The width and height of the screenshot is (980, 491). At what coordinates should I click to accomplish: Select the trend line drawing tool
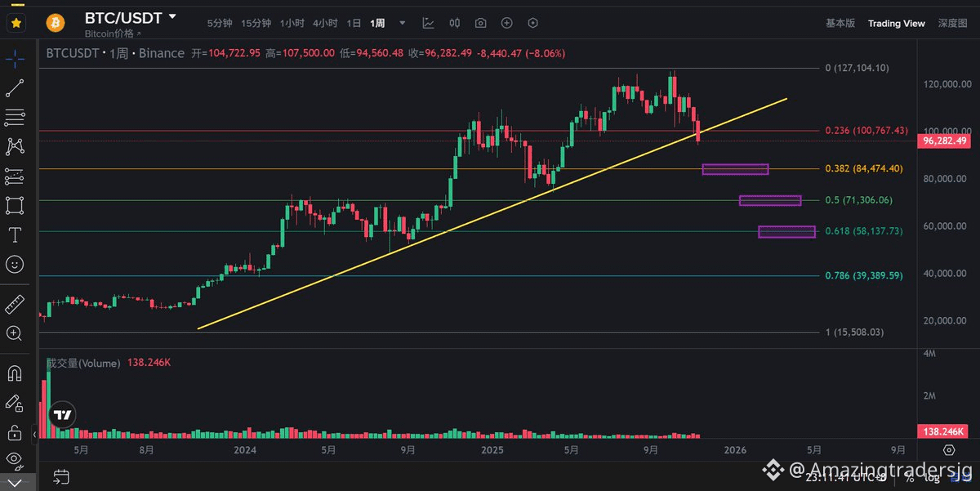[15, 88]
